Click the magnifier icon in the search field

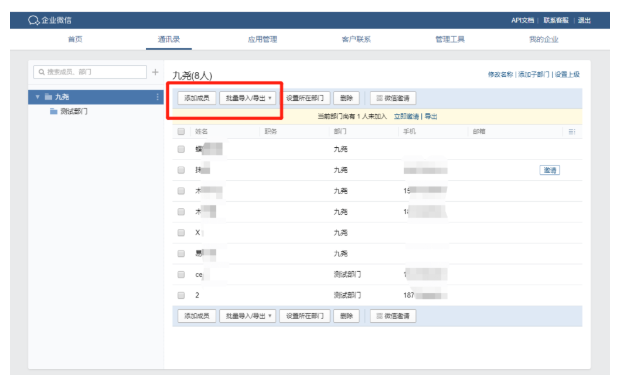pyautogui.click(x=41, y=72)
